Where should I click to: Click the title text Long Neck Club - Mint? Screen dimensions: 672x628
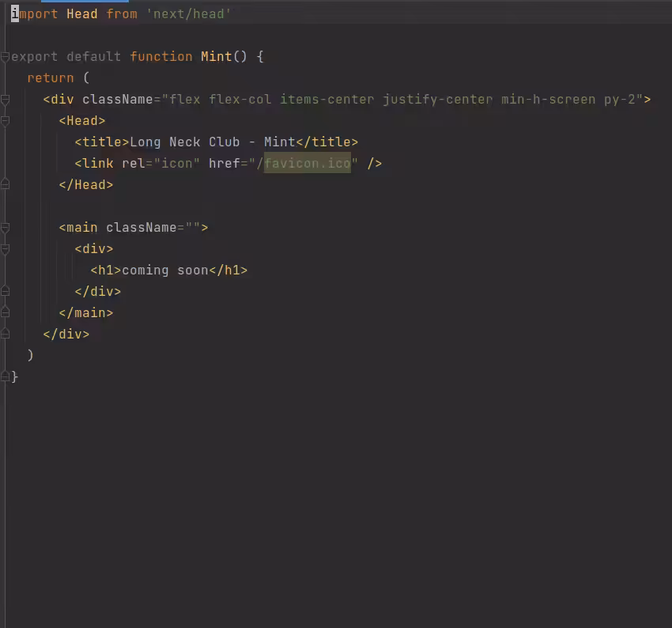point(213,142)
